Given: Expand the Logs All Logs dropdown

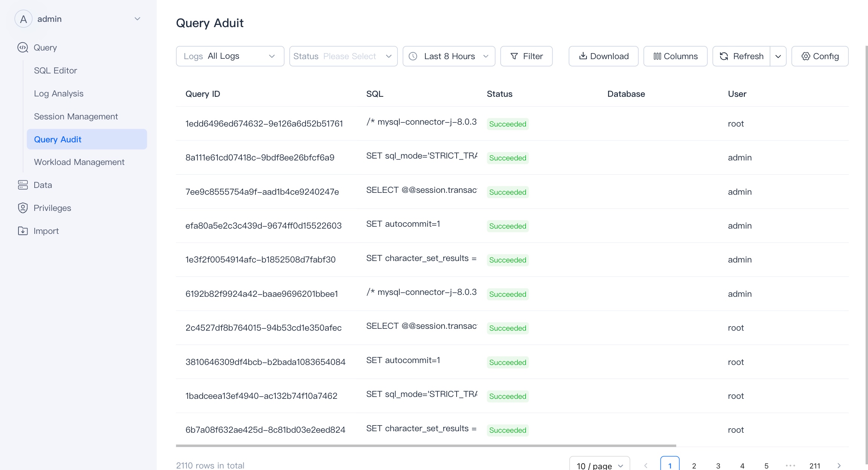Looking at the screenshot, I should pos(230,56).
